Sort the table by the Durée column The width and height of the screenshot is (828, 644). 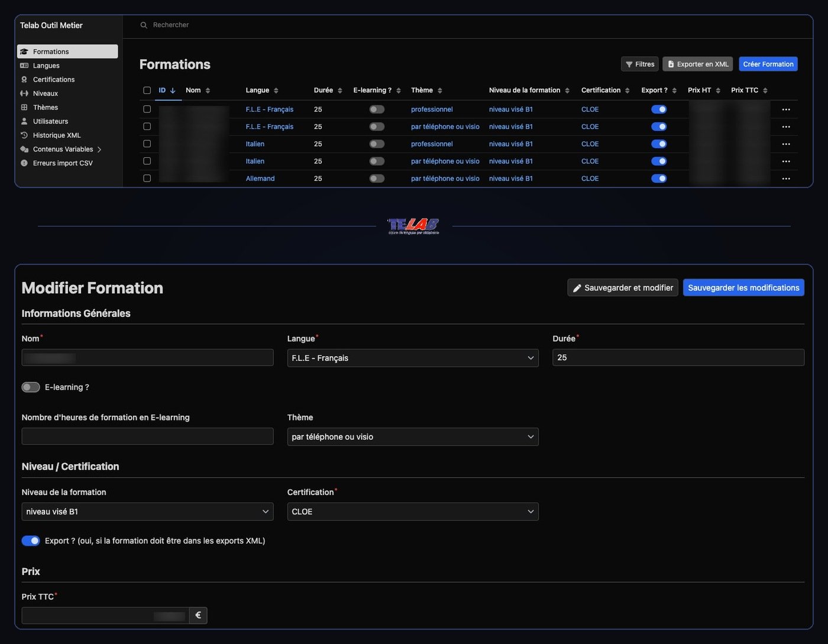(x=328, y=90)
